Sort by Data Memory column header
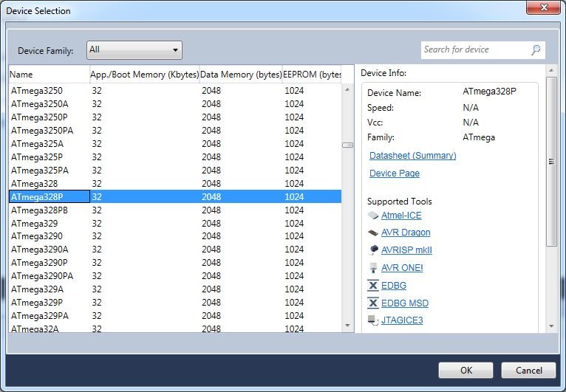The image size is (566, 392). (241, 75)
